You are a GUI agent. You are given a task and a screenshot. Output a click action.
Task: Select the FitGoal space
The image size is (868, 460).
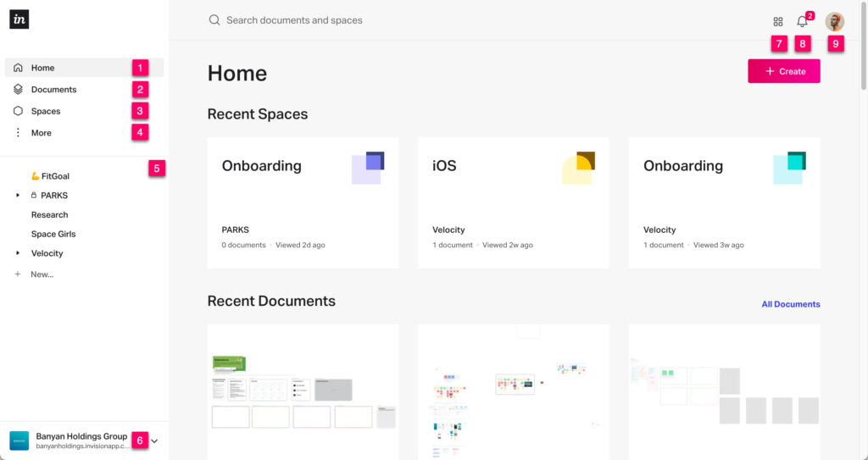click(x=50, y=176)
